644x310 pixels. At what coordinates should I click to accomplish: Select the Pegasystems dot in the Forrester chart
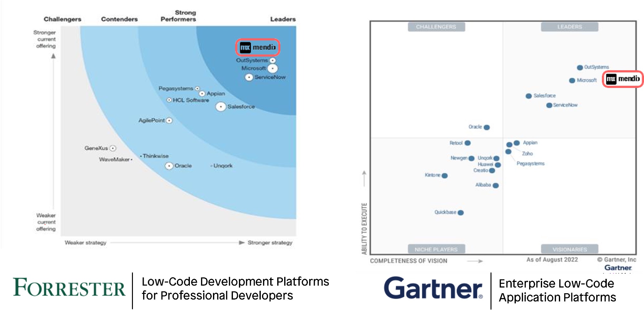(x=197, y=89)
